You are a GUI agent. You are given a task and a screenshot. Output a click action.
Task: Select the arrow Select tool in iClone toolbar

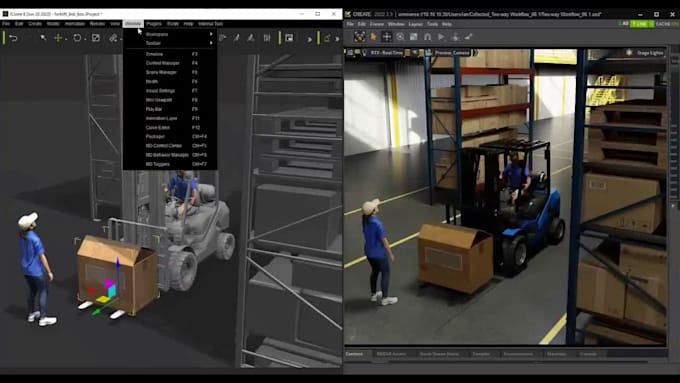point(43,38)
